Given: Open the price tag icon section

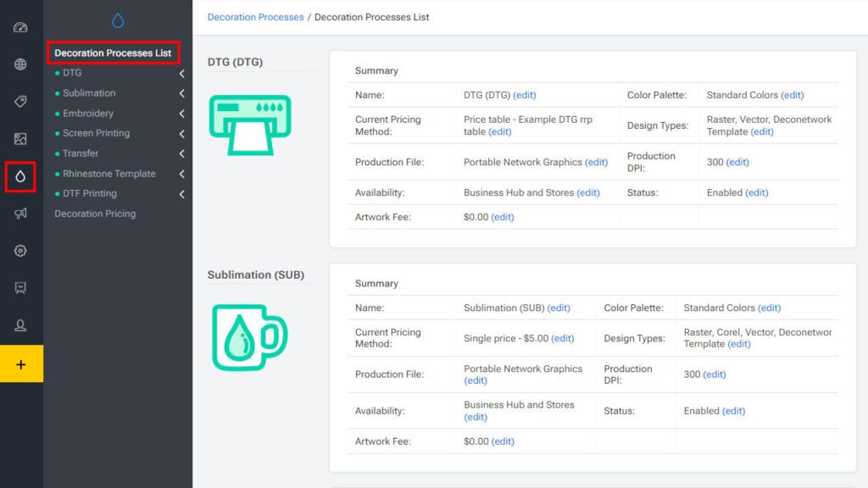Looking at the screenshot, I should click(x=20, y=102).
